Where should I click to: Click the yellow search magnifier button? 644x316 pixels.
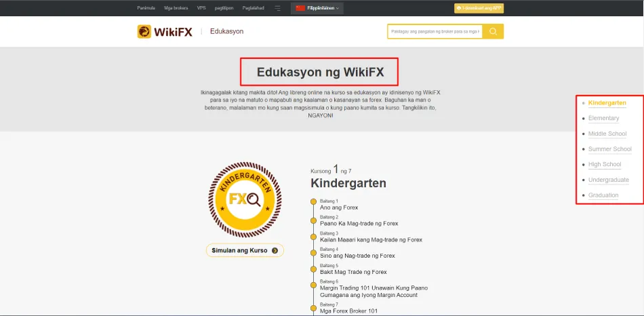pyautogui.click(x=493, y=32)
